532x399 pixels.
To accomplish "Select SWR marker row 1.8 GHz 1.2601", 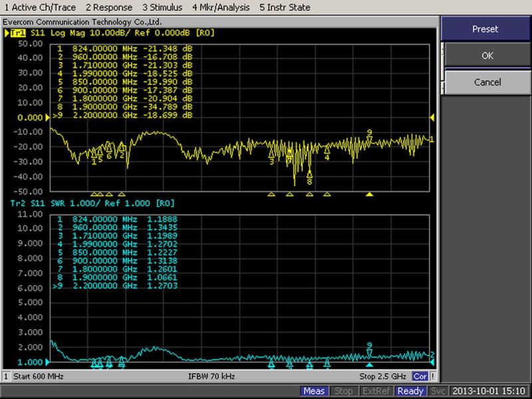I will 117,269.
